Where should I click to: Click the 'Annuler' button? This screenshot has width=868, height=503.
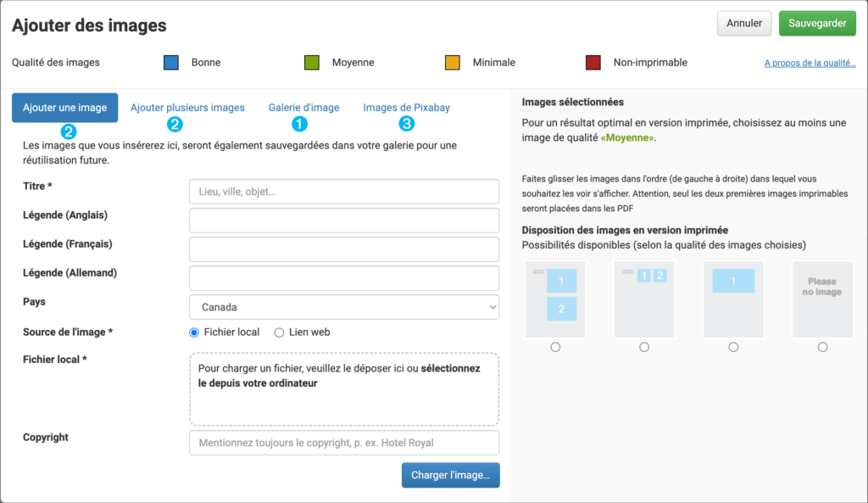pyautogui.click(x=743, y=24)
